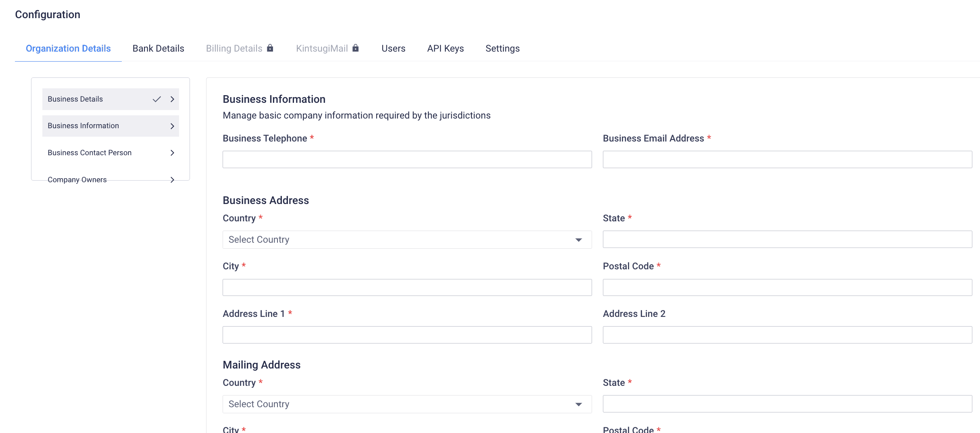Screen dimensions: 980x433
Task: Expand the Select Country dropdown arrow under Business Address
Action: click(579, 239)
